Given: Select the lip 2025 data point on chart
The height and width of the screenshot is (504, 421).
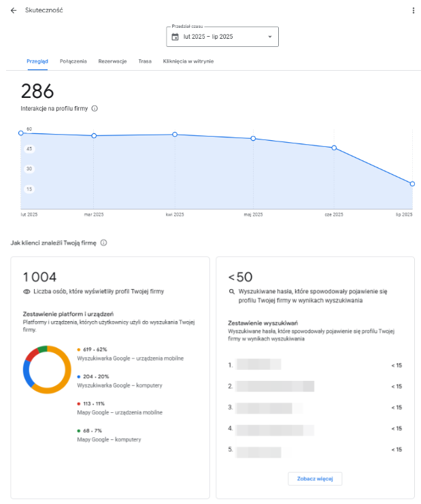Looking at the screenshot, I should click(x=412, y=184).
